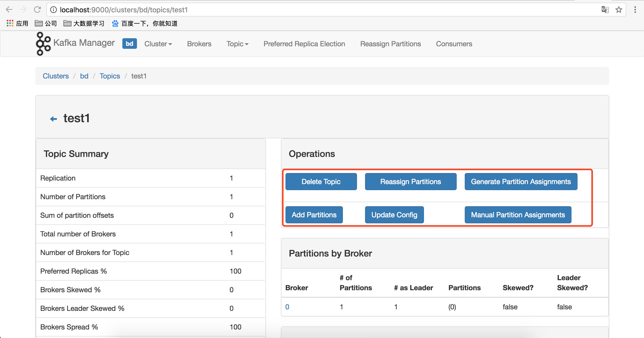Screen dimensions: 644x338
Task: Click the back arrow next to test1
Action: pos(53,119)
